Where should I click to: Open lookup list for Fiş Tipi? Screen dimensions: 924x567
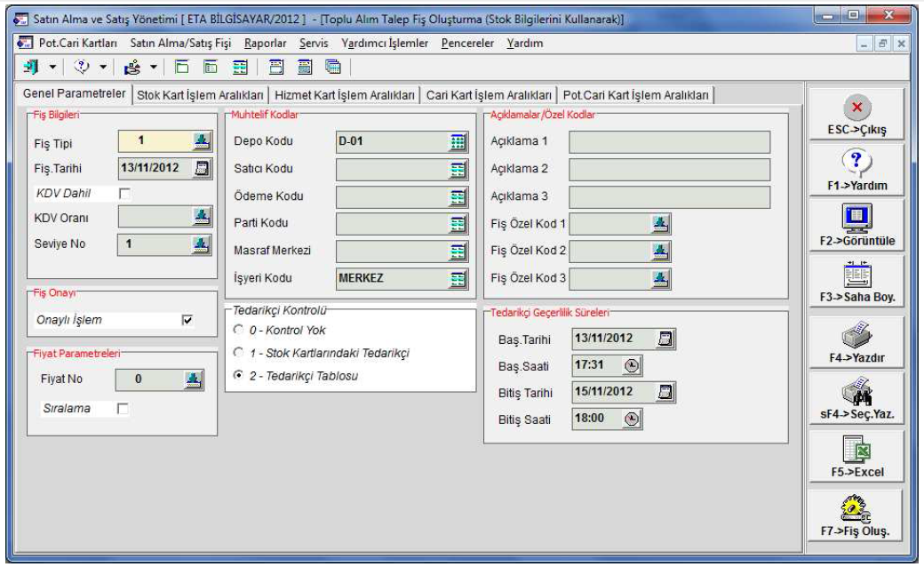pos(202,140)
